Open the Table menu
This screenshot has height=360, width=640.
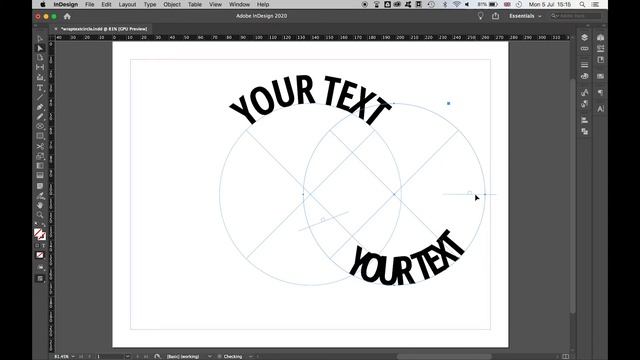195,4
